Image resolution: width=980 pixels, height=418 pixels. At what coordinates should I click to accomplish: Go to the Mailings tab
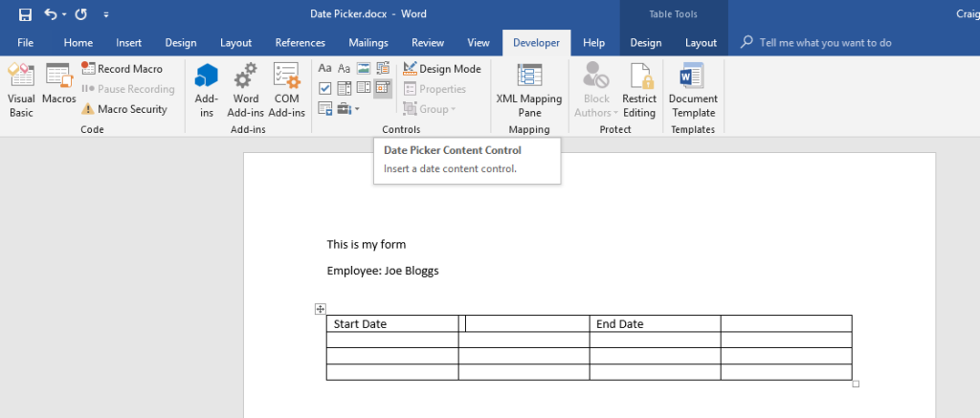(x=368, y=42)
